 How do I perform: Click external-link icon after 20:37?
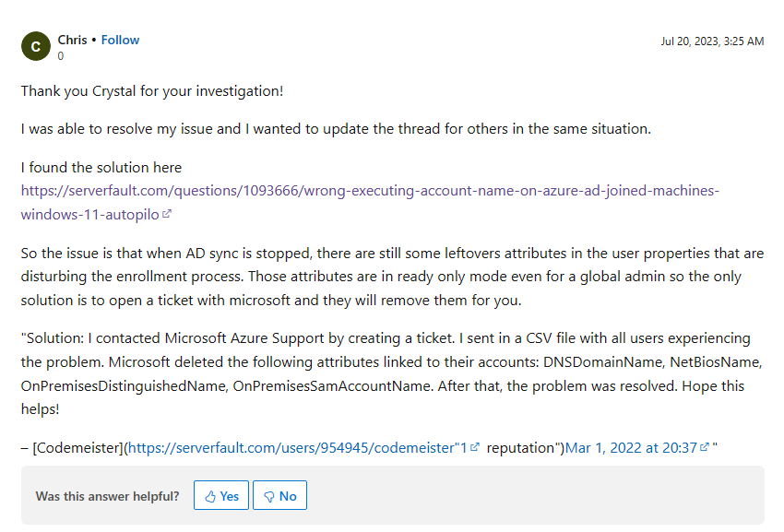pyautogui.click(x=705, y=447)
